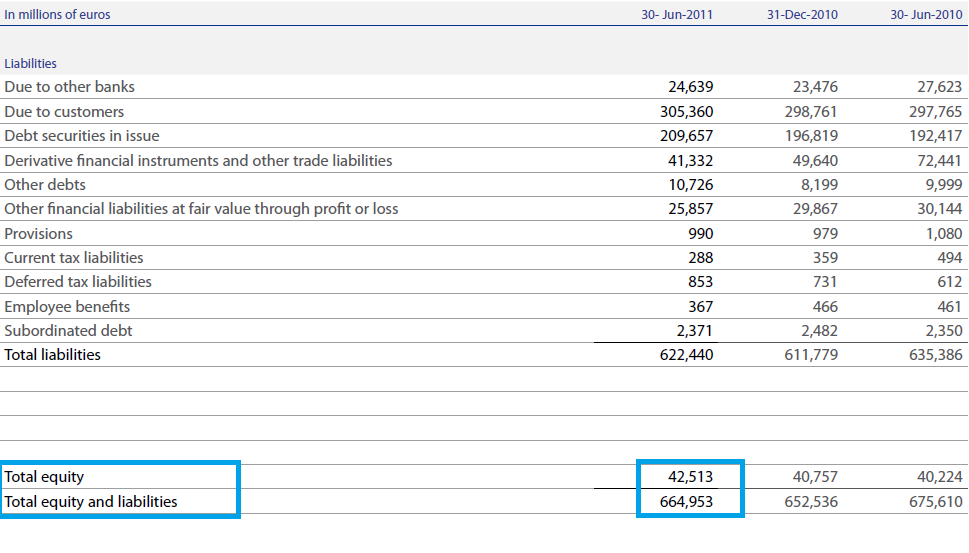Select value 466 for Employee benefits

(825, 306)
